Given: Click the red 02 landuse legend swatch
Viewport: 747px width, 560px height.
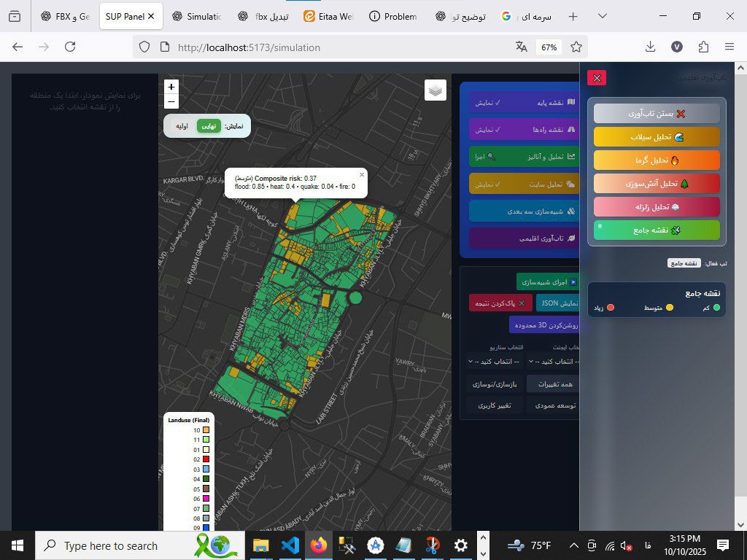Looking at the screenshot, I should tap(206, 459).
